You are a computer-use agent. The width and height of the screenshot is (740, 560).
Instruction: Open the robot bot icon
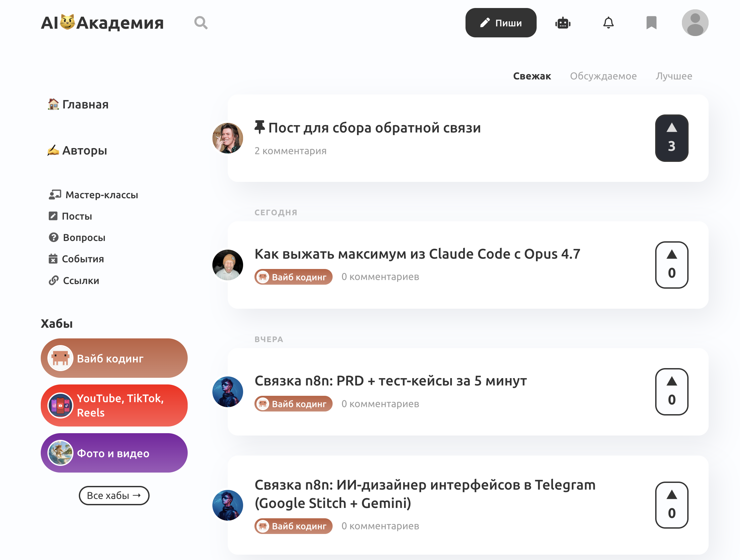[x=563, y=23]
